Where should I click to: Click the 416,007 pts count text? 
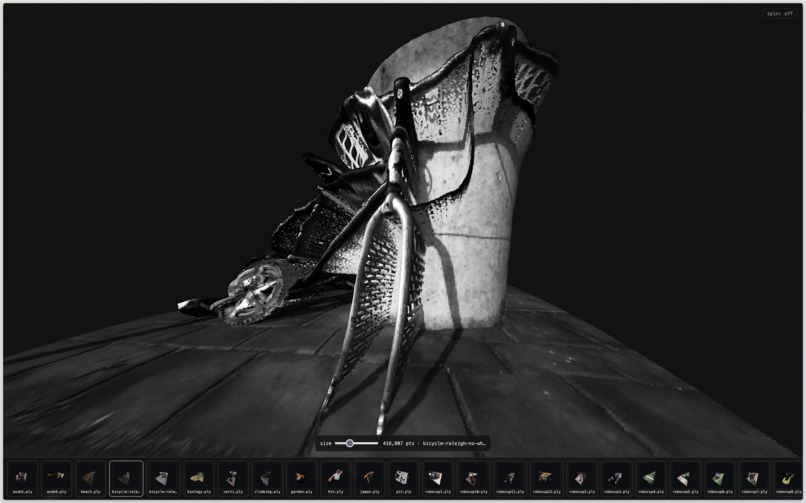point(398,443)
